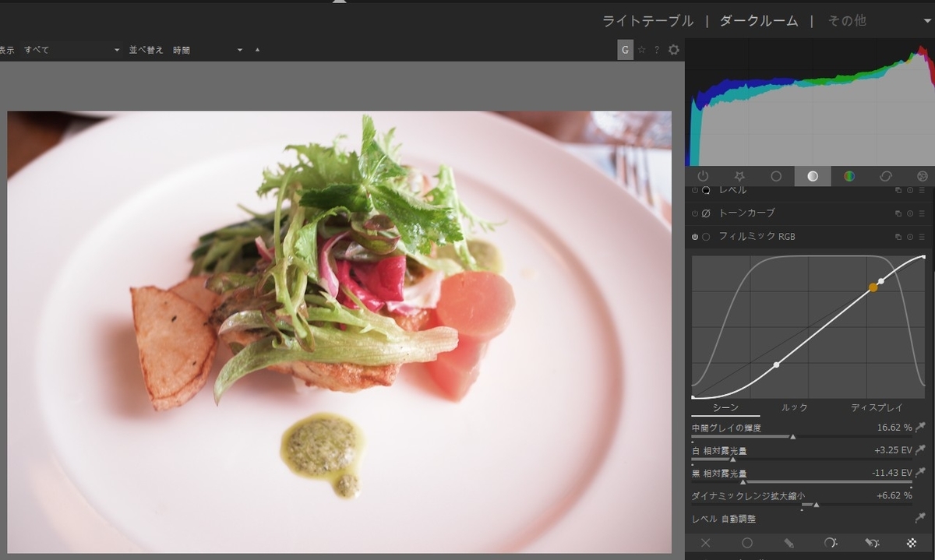Enable drawn and parametric mask icon
Screen dimensions: 935x560
coord(872,543)
